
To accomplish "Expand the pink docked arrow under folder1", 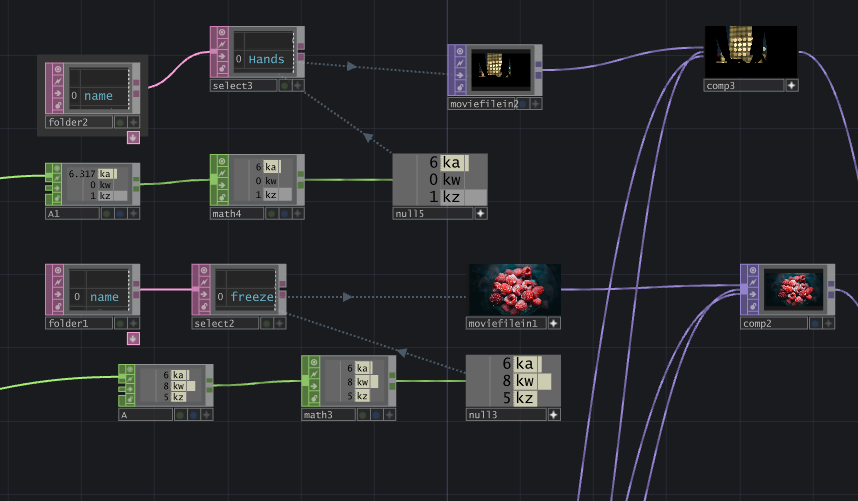I will point(133,338).
